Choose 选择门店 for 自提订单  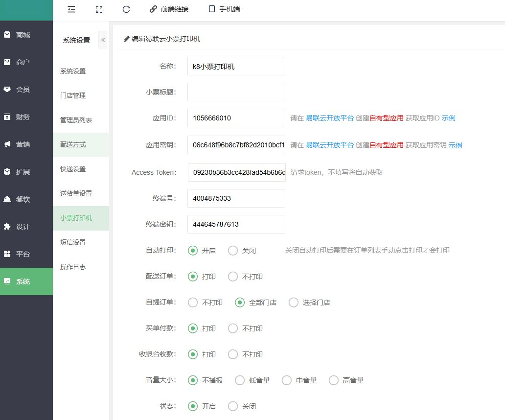click(x=294, y=303)
